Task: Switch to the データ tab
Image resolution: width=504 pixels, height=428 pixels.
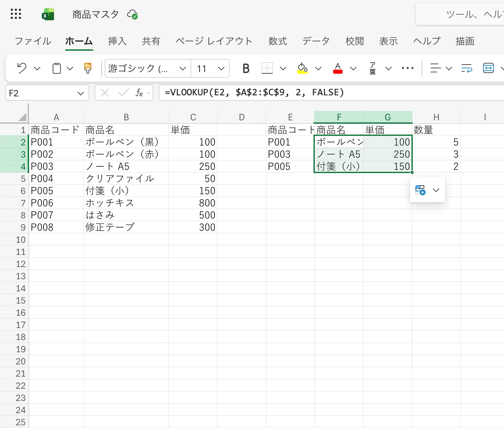Action: coord(316,41)
